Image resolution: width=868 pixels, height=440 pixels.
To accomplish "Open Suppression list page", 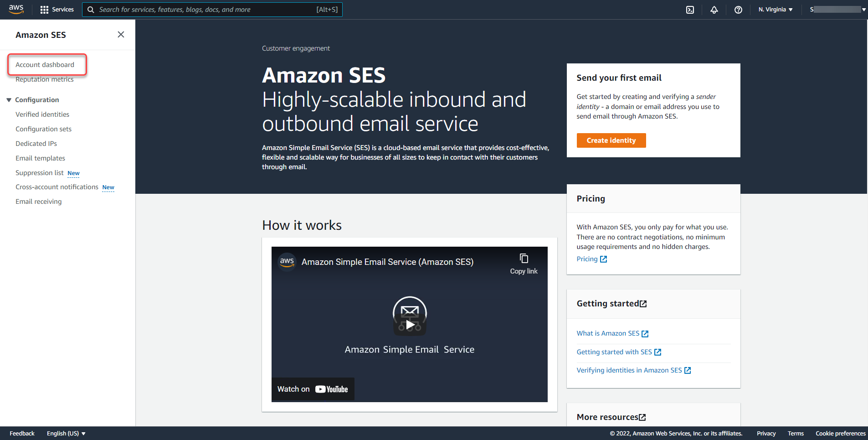I will (40, 173).
